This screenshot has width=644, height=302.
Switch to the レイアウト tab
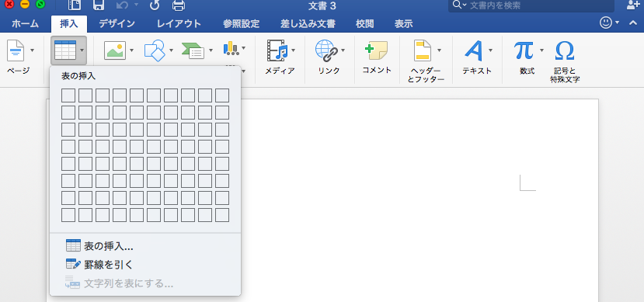[x=179, y=24]
